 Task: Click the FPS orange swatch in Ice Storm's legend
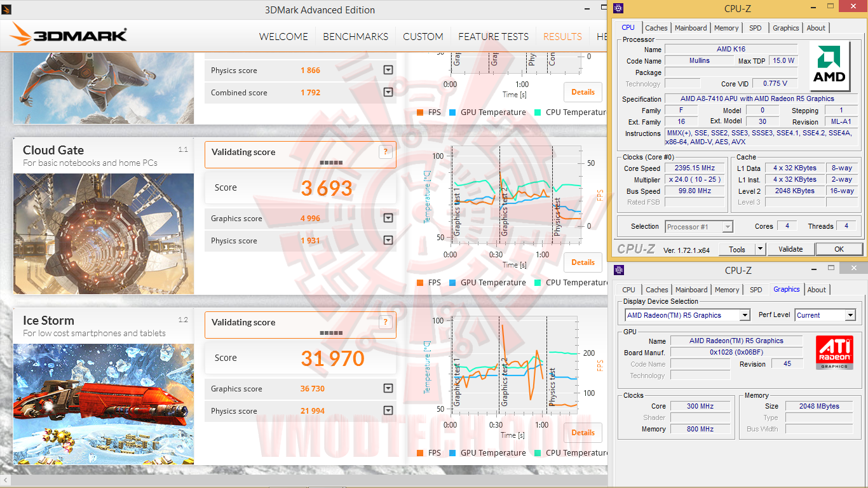pos(420,453)
